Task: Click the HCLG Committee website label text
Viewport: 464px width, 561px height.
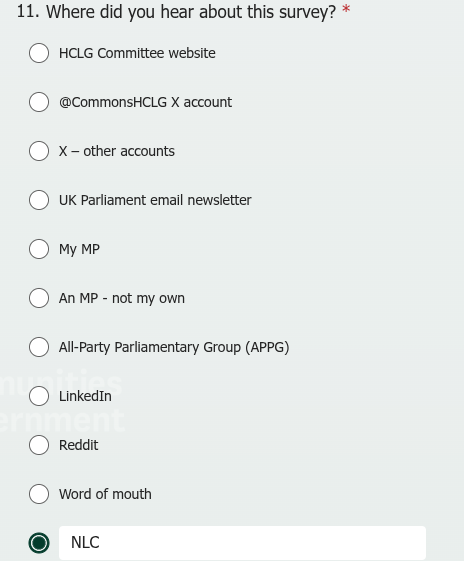Action: [137, 53]
